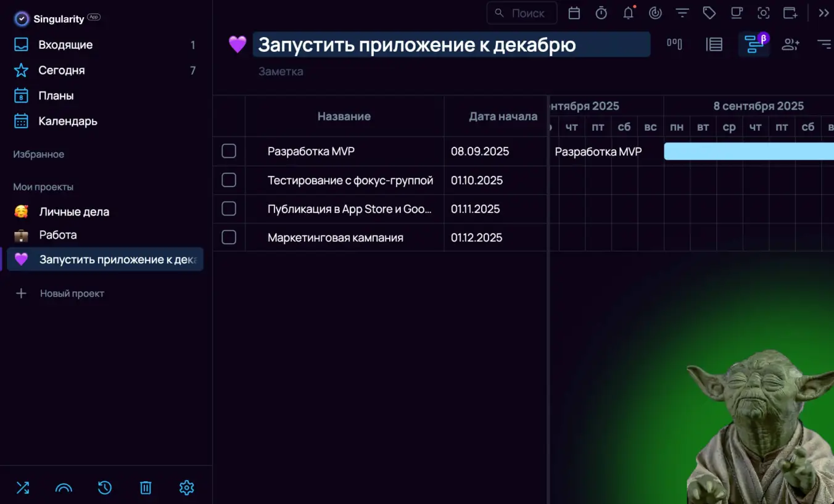
Task: Switch to the list view icon
Action: point(714,44)
